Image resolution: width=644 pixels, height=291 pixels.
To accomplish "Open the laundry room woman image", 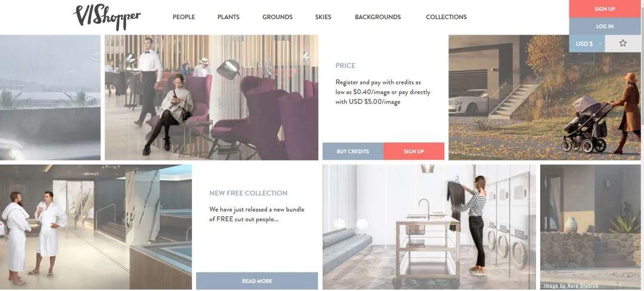I will coord(429,227).
